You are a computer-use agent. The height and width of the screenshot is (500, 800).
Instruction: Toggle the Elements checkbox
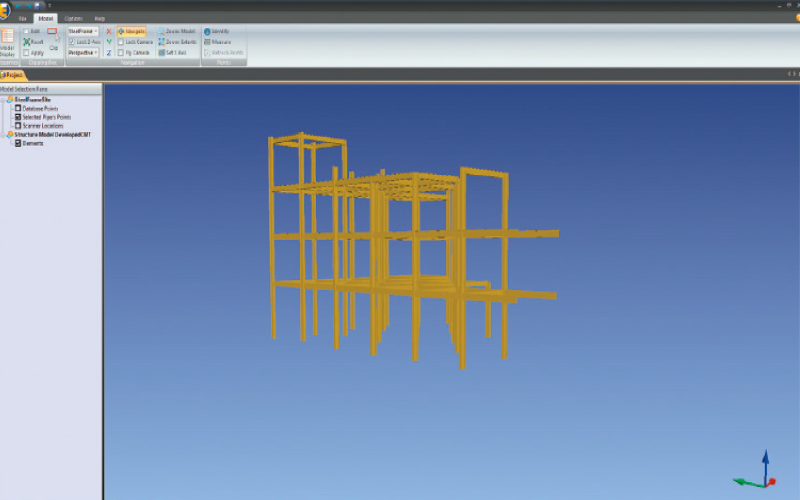pos(18,143)
